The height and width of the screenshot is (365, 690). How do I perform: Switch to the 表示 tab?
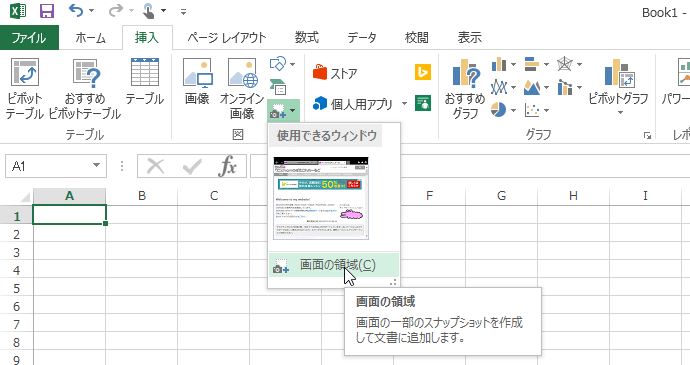click(x=470, y=38)
